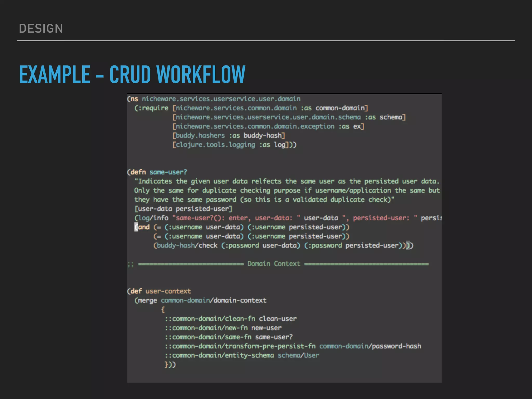Click the EXAMPLE – CRUD WORKFLOW title
Viewport: 532px width, 399px height.
click(132, 75)
